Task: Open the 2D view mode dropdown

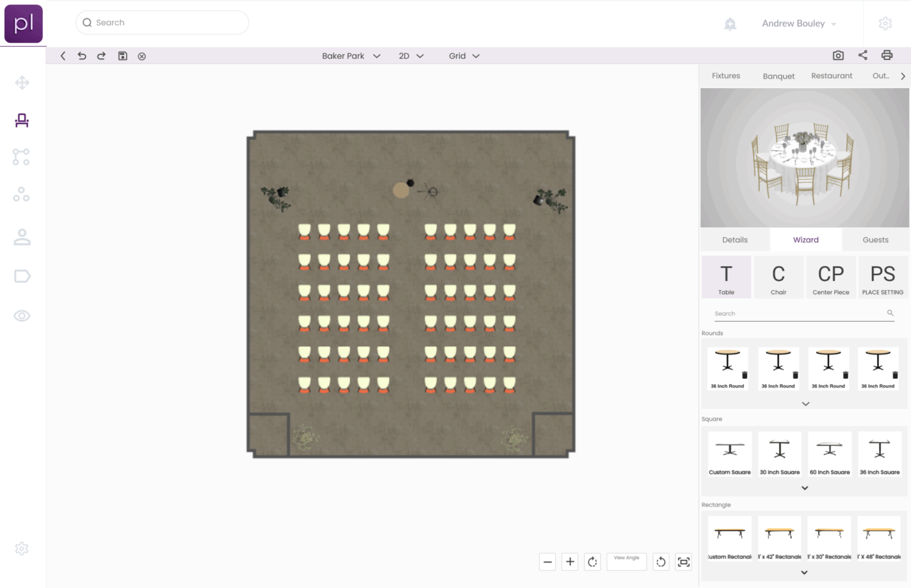Action: pyautogui.click(x=411, y=56)
